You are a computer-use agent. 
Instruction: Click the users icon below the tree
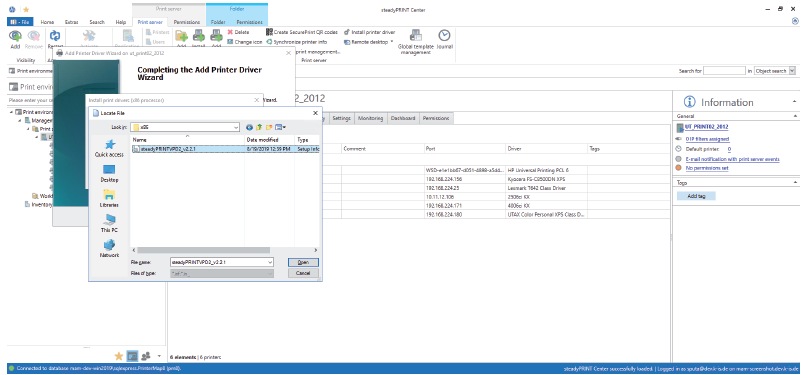click(146, 356)
